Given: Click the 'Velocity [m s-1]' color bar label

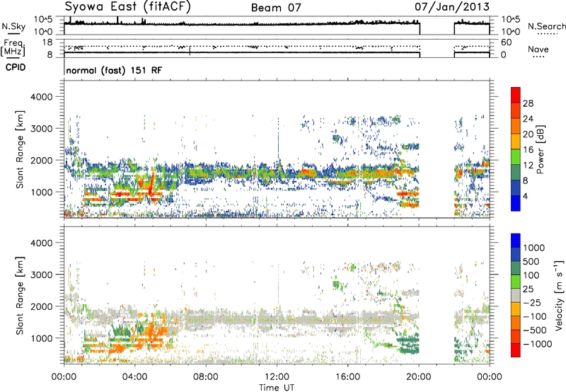Looking at the screenshot, I should [x=559, y=296].
